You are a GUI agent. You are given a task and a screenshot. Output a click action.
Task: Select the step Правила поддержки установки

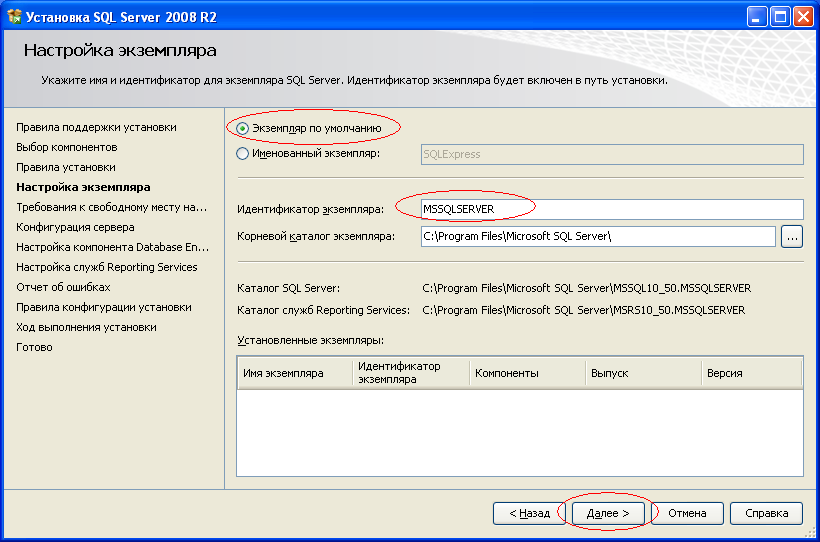[x=96, y=127]
